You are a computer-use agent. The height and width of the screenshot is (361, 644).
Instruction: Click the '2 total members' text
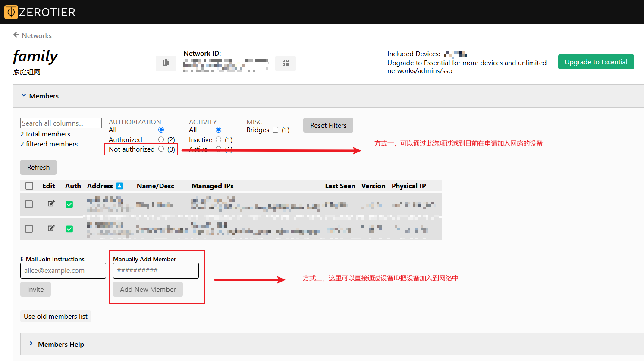point(45,134)
